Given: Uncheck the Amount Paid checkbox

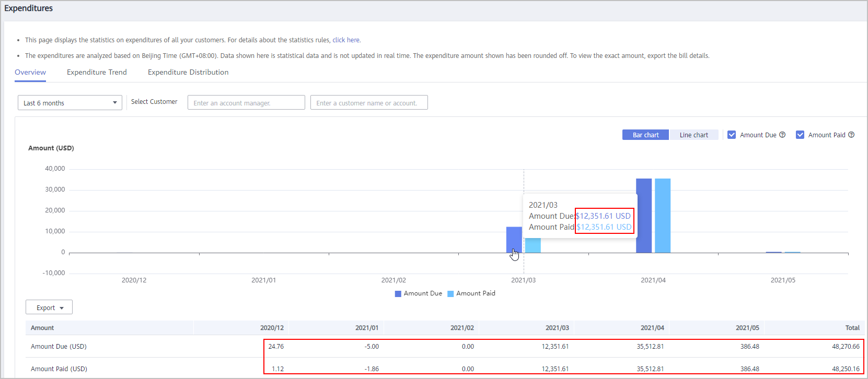Looking at the screenshot, I should pos(800,135).
